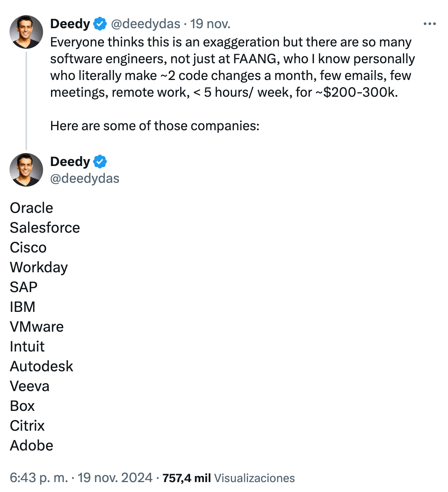Click the Salesforce line in the list
This screenshot has width=448, height=492.
[45, 228]
